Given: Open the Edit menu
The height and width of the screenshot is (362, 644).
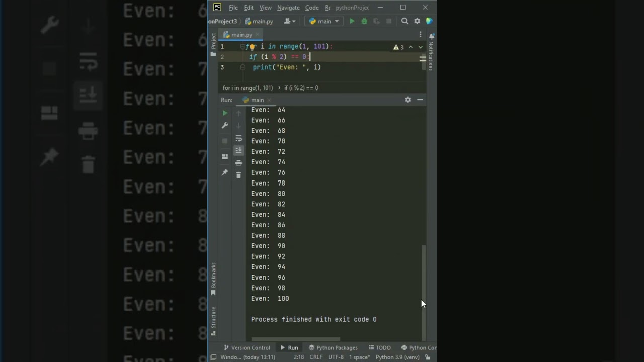Looking at the screenshot, I should [x=249, y=8].
